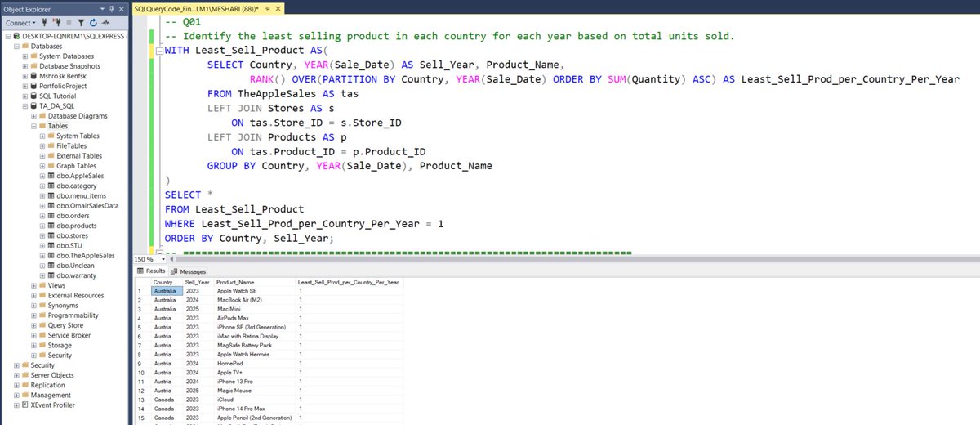Select the server icon for DESKTOP-LQNRLM1\SQLEXPRESS
Screen dimensions: 980x425
tap(16, 37)
